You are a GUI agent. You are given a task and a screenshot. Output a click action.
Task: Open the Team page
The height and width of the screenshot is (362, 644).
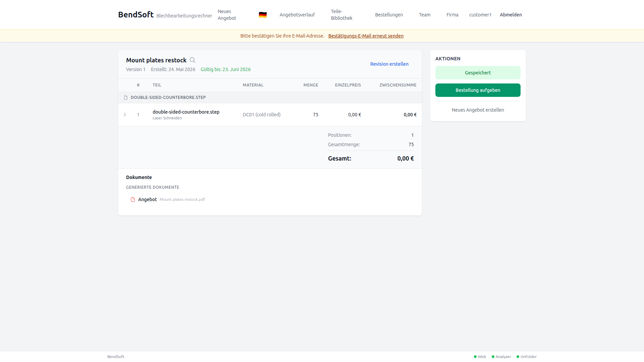pos(425,15)
